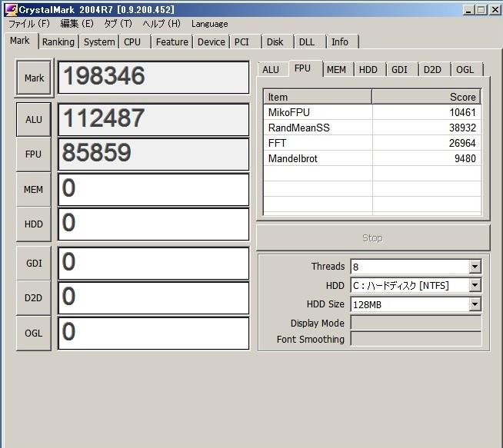Switch to the Device tab
Image resolution: width=503 pixels, height=448 pixels.
(211, 42)
